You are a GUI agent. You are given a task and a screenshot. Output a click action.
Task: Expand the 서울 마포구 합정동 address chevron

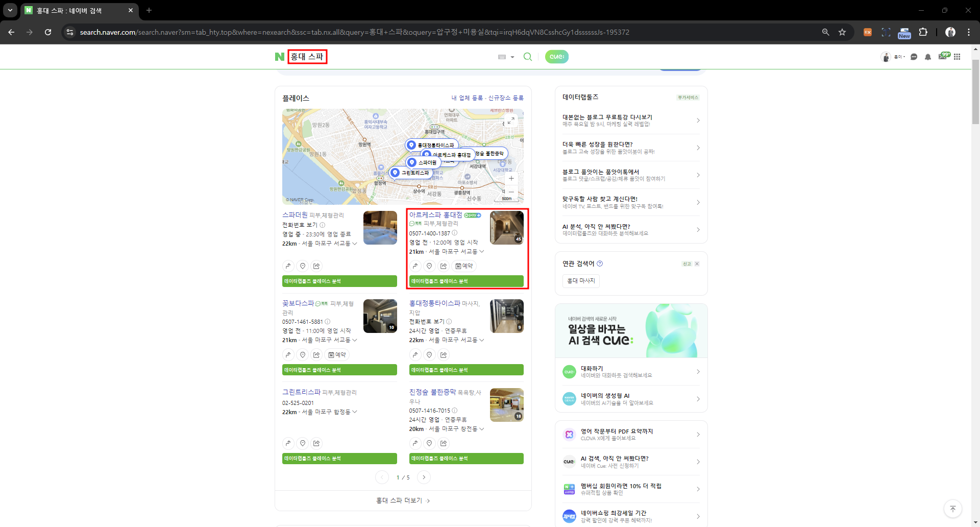pos(355,412)
